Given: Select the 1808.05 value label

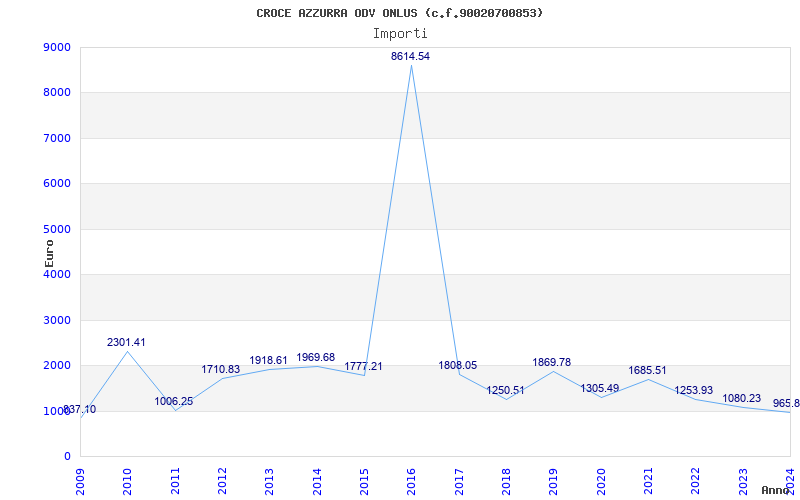Looking at the screenshot, I should 458,365.
